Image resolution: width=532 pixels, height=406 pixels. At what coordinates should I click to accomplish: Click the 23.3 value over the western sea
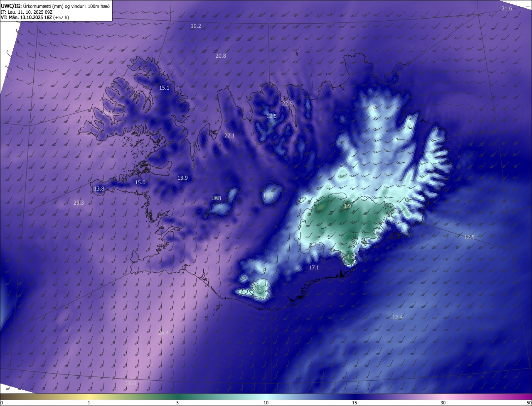pyautogui.click(x=79, y=203)
